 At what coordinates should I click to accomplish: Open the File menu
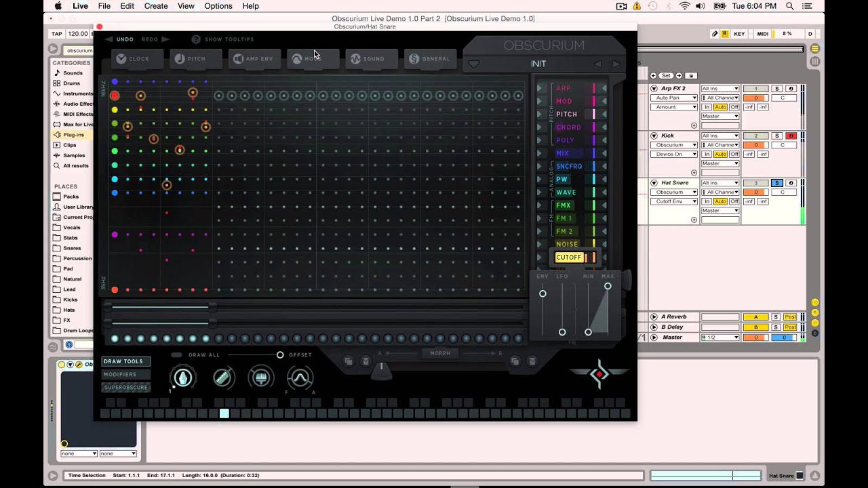click(104, 6)
